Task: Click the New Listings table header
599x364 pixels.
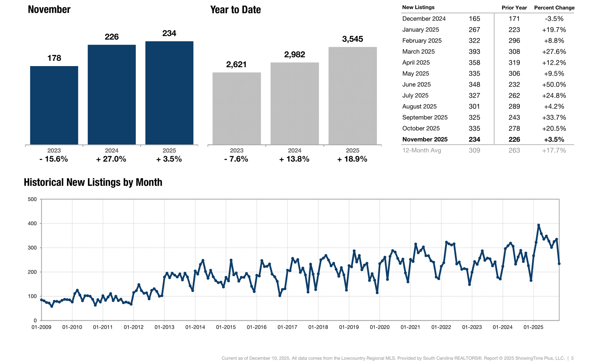Action: tap(418, 7)
